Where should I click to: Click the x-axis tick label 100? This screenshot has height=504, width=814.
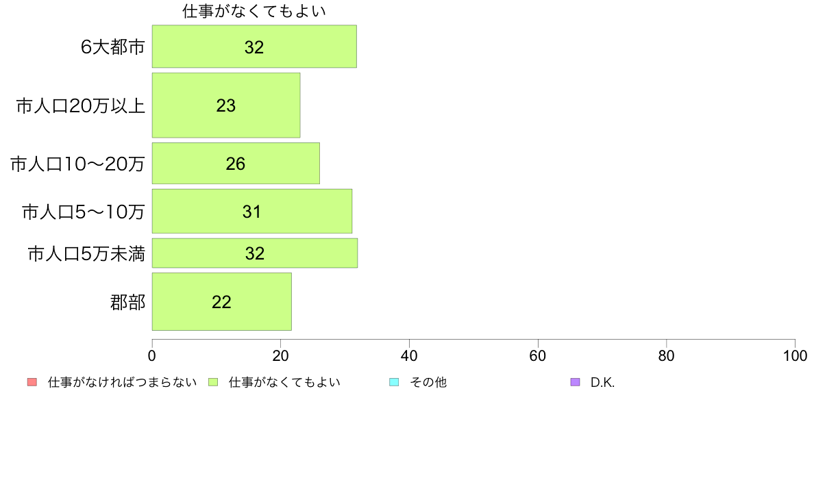coord(795,356)
